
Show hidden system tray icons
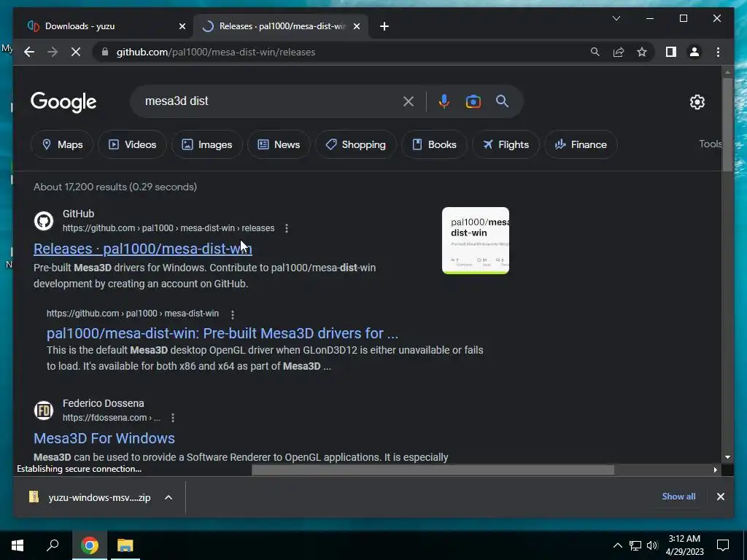coord(617,545)
